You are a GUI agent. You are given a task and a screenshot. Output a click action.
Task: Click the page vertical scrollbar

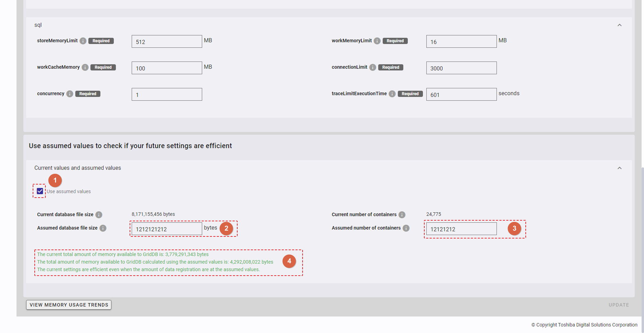[642, 241]
